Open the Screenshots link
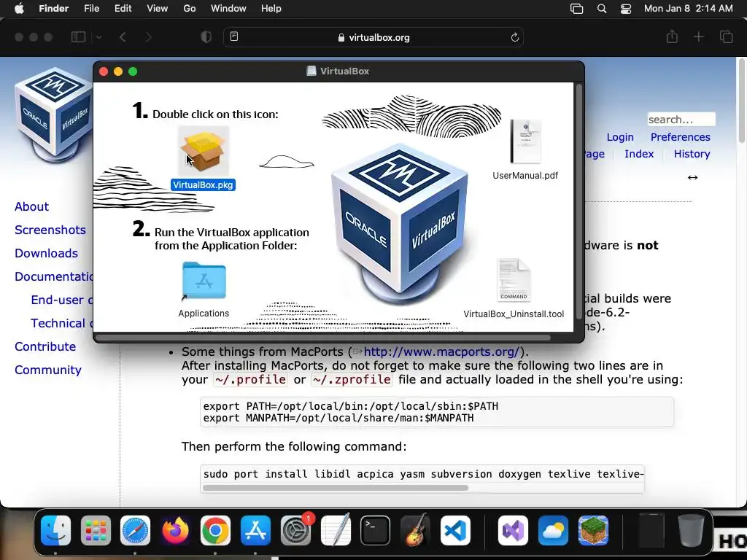Viewport: 747px width, 560px height. 50,230
